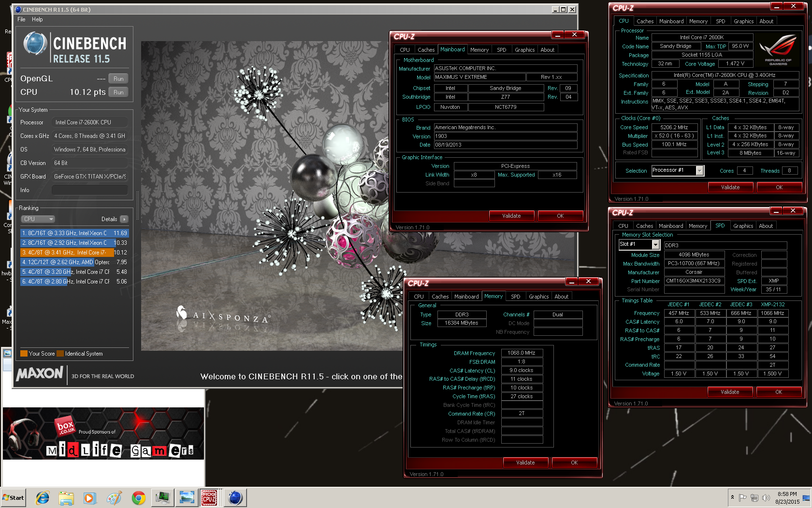This screenshot has width=812, height=508.
Task: Show desktop via monitor tray icon
Action: click(806, 498)
